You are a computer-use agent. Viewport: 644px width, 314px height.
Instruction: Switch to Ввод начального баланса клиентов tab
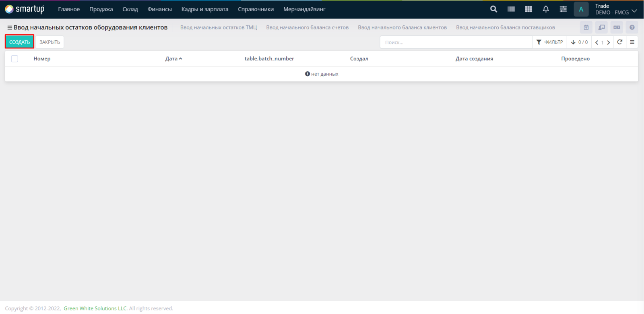(402, 27)
